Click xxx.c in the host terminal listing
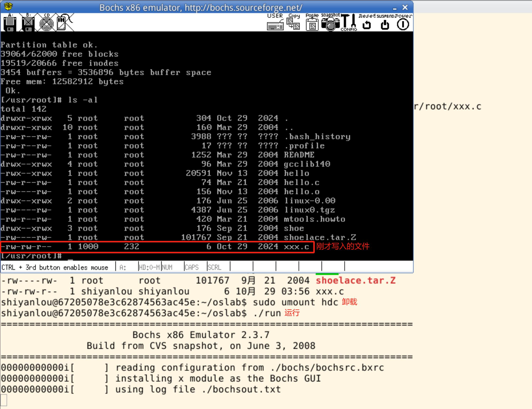Image resolution: width=532 pixels, height=409 pixels. (330, 291)
